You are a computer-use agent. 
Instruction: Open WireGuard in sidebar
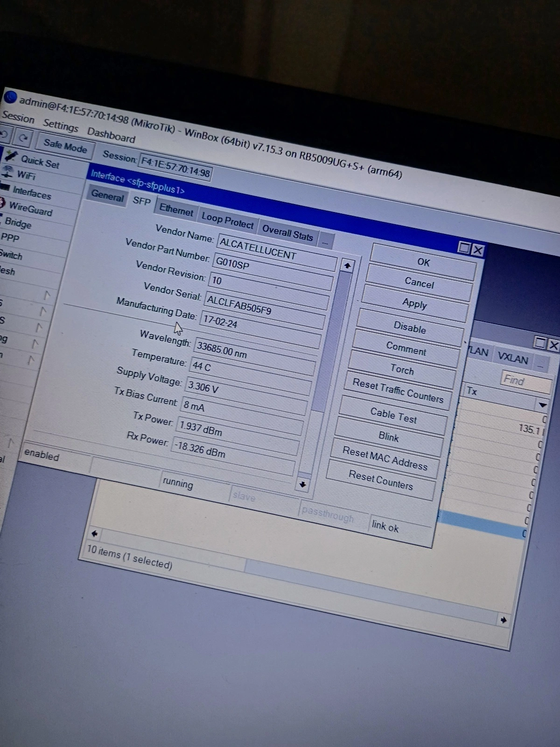31,209
